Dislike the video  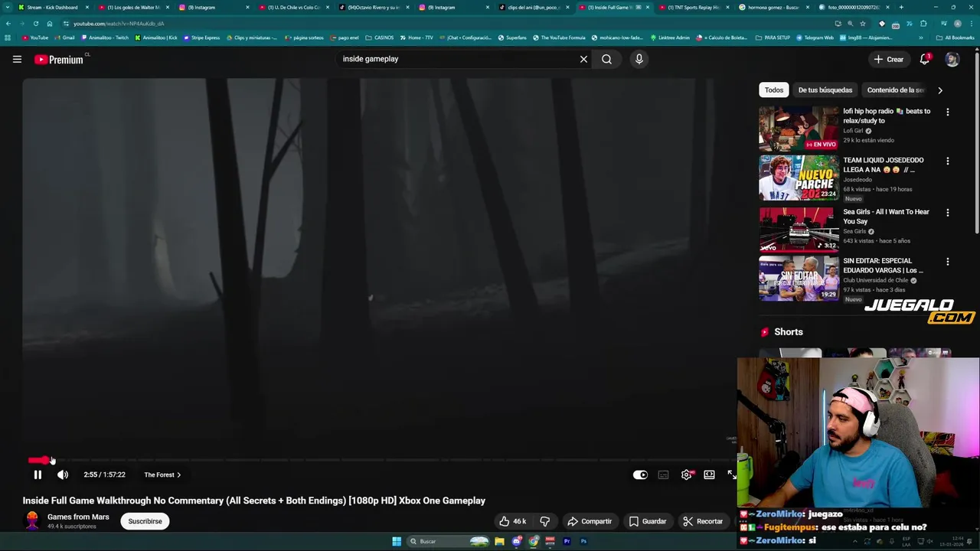point(544,521)
